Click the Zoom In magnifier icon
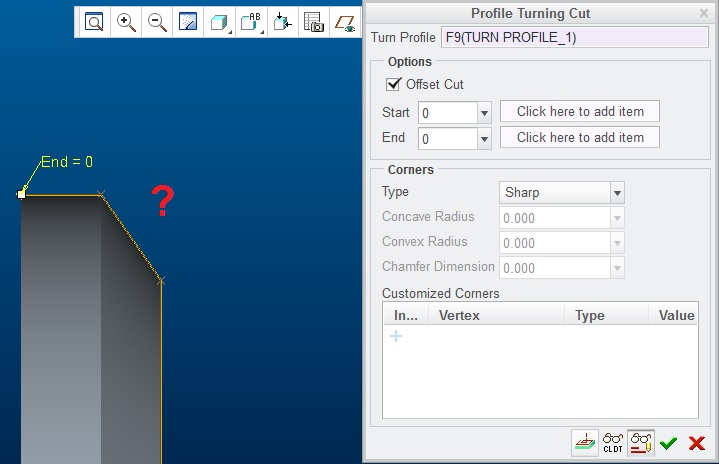719x464 pixels. point(126,22)
